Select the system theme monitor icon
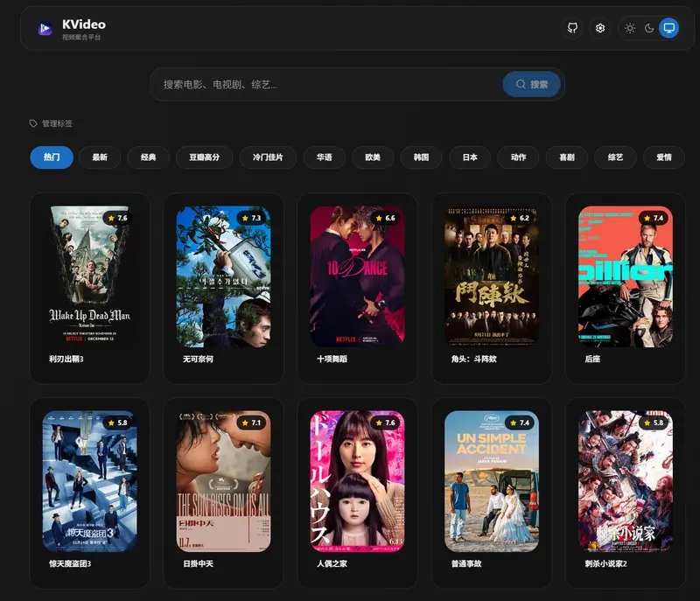700x601 pixels. tap(668, 28)
